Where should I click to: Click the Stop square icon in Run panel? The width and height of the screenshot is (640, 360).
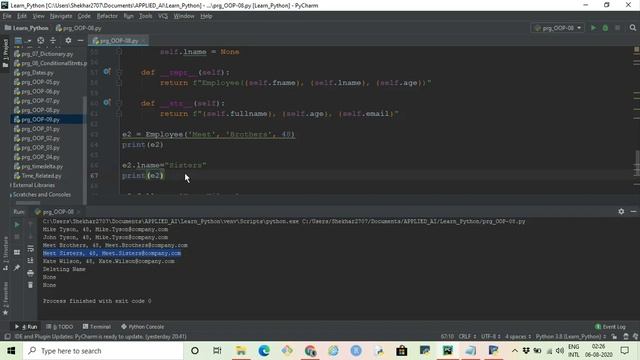point(17,237)
